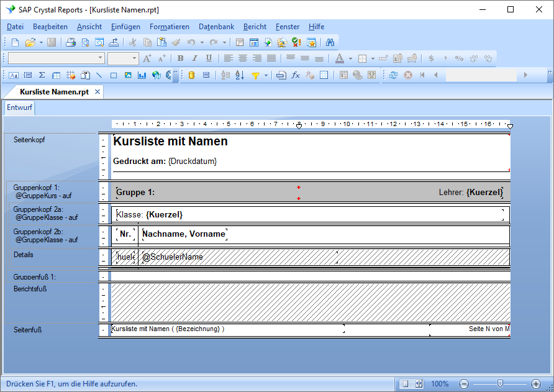554x392 pixels.
Task: Click the Check Dependencies icon
Action: [x=296, y=43]
